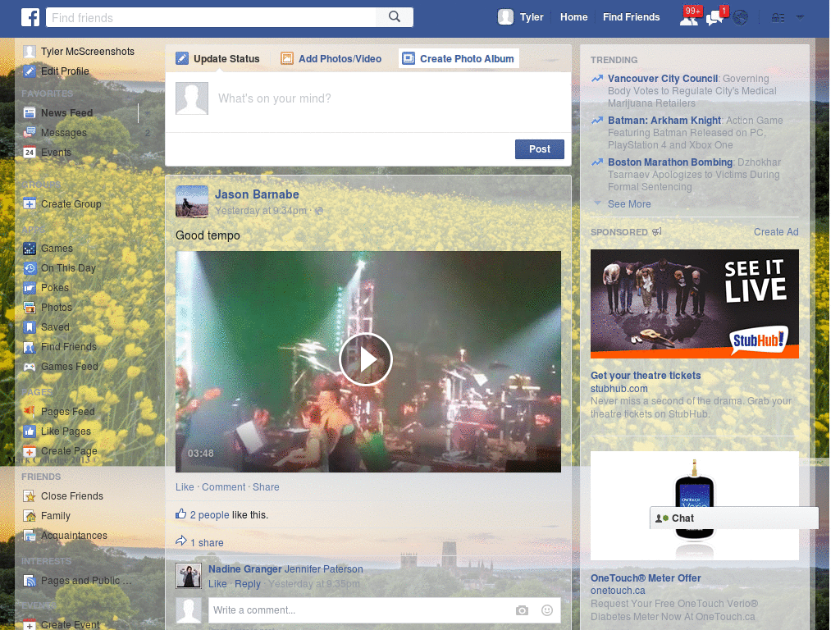The width and height of the screenshot is (840, 630).
Task: Attach a photo with the comment camera icon
Action: [523, 610]
